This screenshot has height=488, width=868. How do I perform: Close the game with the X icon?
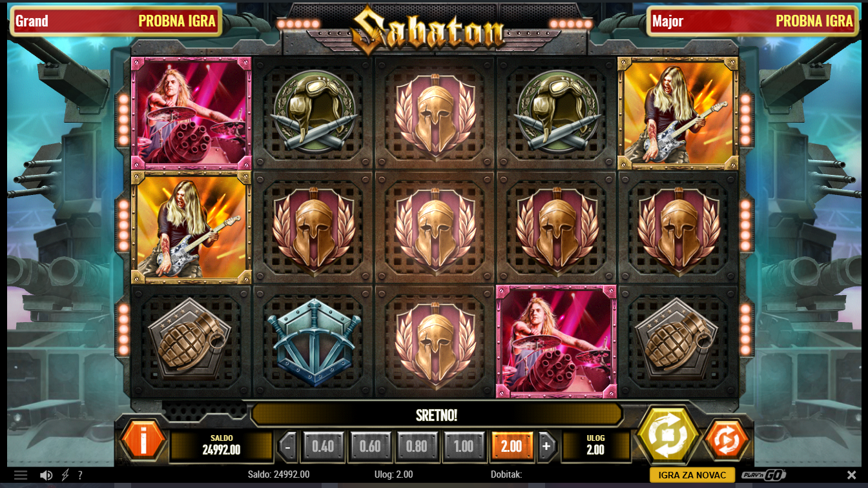(851, 475)
